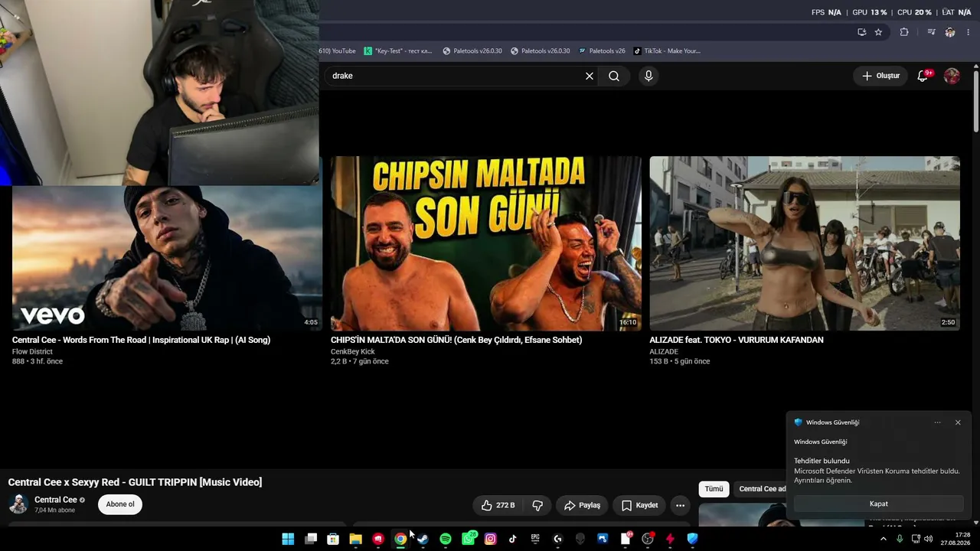The image size is (980, 551).
Task: Open Central Cee channel avatar
Action: 18,504
